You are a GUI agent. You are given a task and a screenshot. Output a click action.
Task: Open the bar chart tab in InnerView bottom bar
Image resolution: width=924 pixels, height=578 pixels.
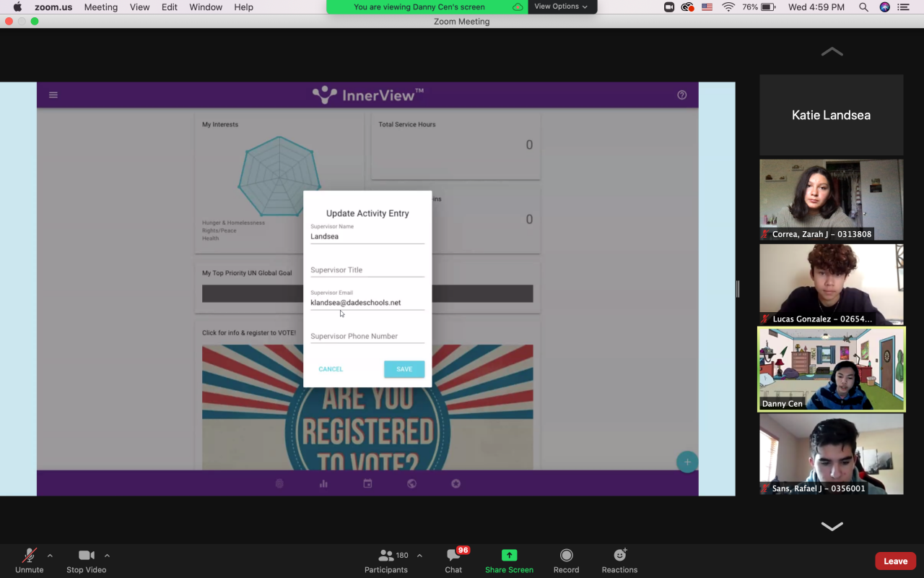click(x=323, y=484)
